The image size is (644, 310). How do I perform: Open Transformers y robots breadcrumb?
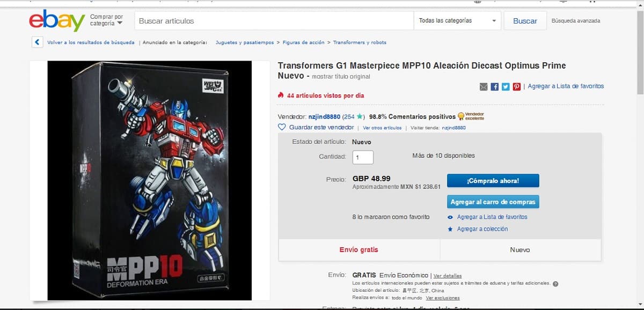pos(360,42)
